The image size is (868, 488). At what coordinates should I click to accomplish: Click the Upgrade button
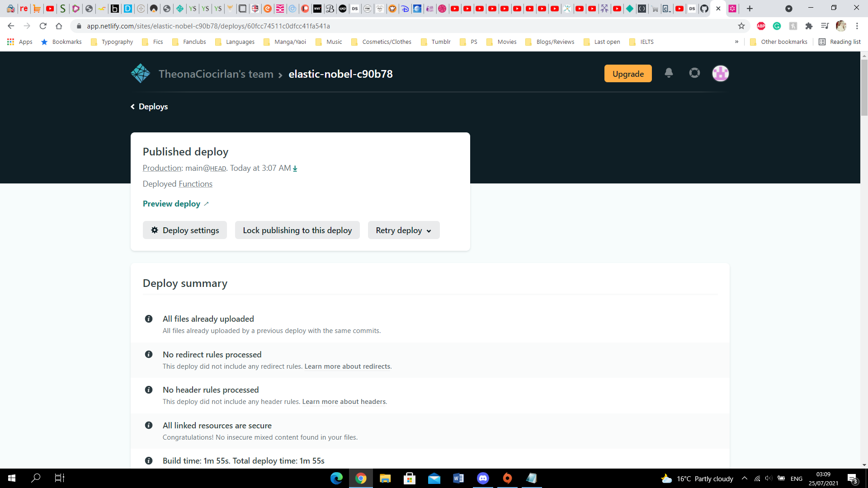[627, 73]
